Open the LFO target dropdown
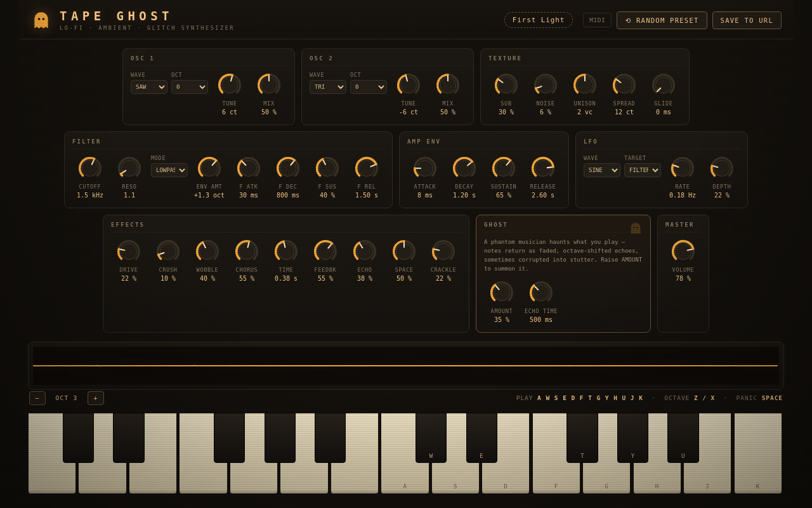The image size is (812, 508). pos(643,170)
